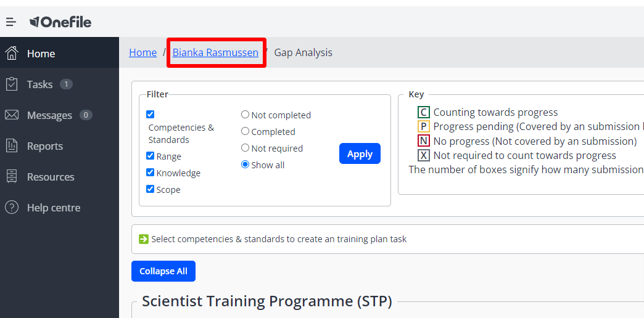Click the Resources cabinet icon
Image resolution: width=644 pixels, height=318 pixels.
pyautogui.click(x=12, y=176)
